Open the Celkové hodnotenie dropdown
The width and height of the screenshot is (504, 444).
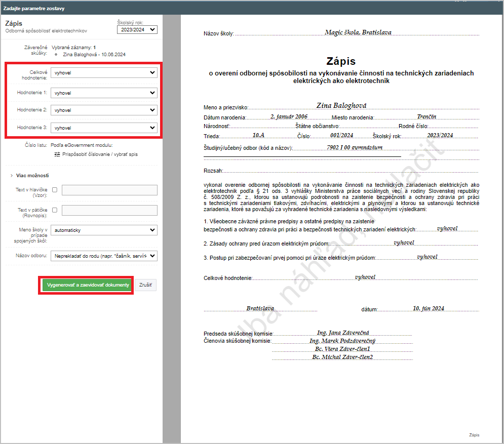[104, 72]
